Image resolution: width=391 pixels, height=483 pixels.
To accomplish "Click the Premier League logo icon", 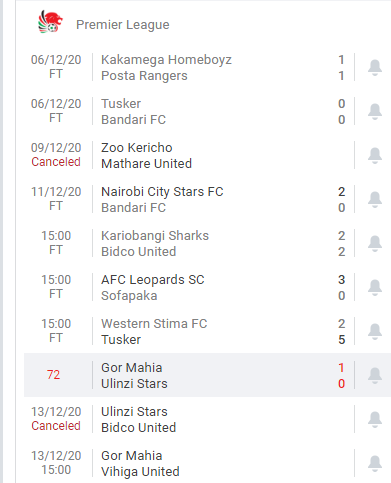I will pos(50,22).
